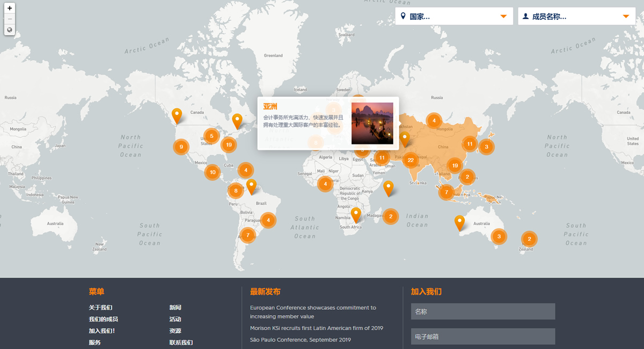
Task: Click the pin marker on South Africa
Action: point(356,214)
